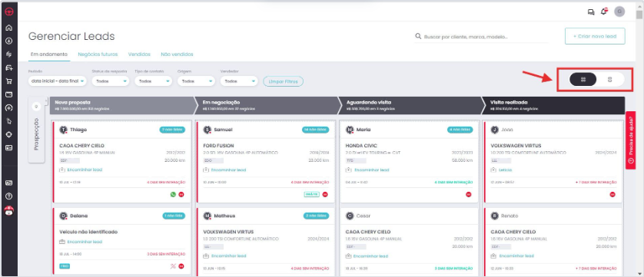Click the Em negociação column header

(x=267, y=105)
